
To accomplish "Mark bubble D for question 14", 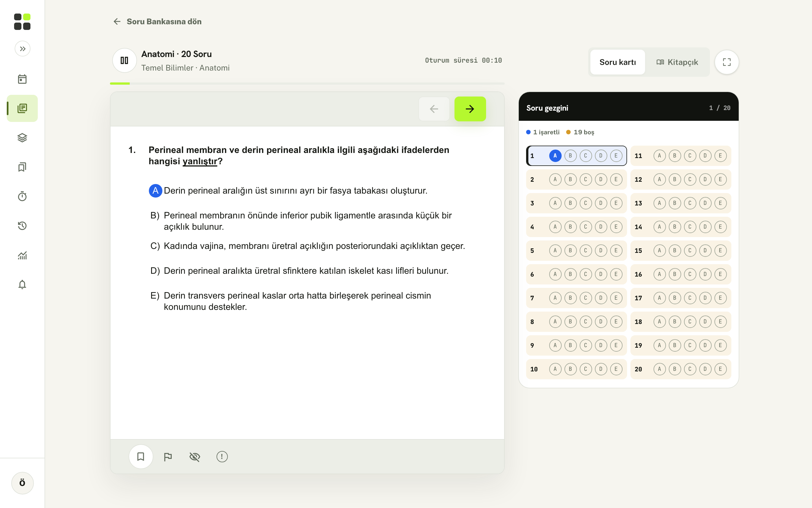I will (705, 227).
